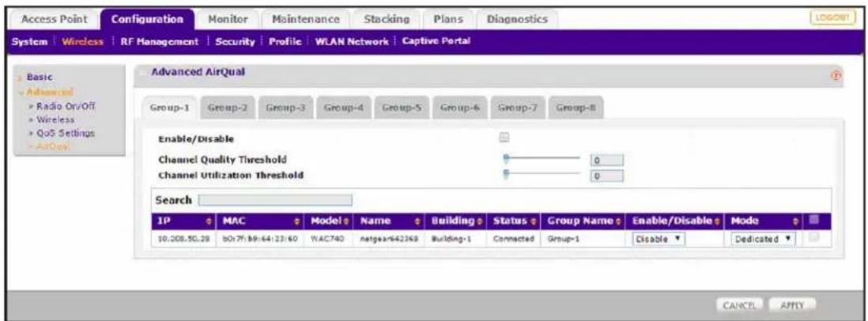
Task: Open the Captive Portal submenu
Action: (436, 41)
